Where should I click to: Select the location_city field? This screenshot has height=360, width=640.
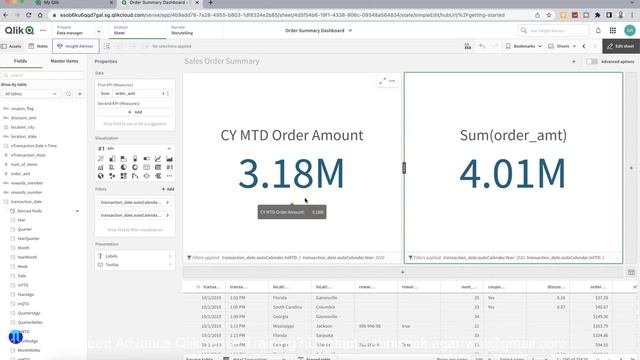tap(22, 127)
